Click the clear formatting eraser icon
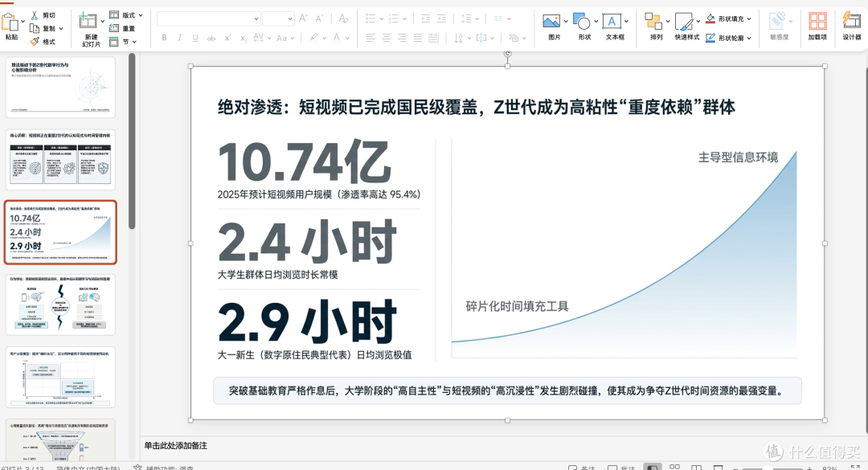This screenshot has height=470, width=868. (x=343, y=18)
